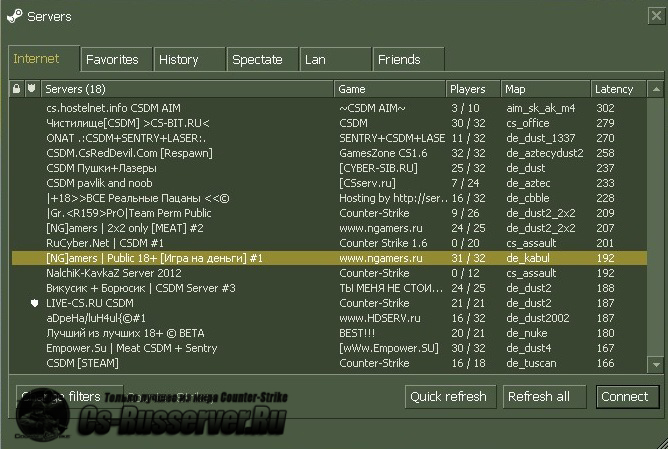Sort list by Latency column header
This screenshot has height=449, width=668.
point(618,89)
